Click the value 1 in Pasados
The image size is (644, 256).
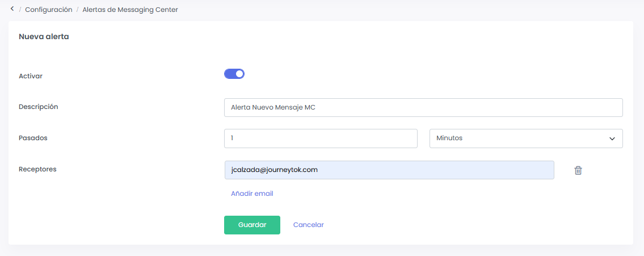click(x=233, y=139)
